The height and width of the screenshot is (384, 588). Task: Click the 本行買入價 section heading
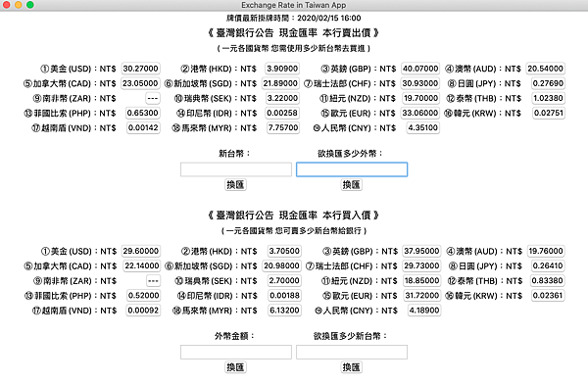click(294, 216)
